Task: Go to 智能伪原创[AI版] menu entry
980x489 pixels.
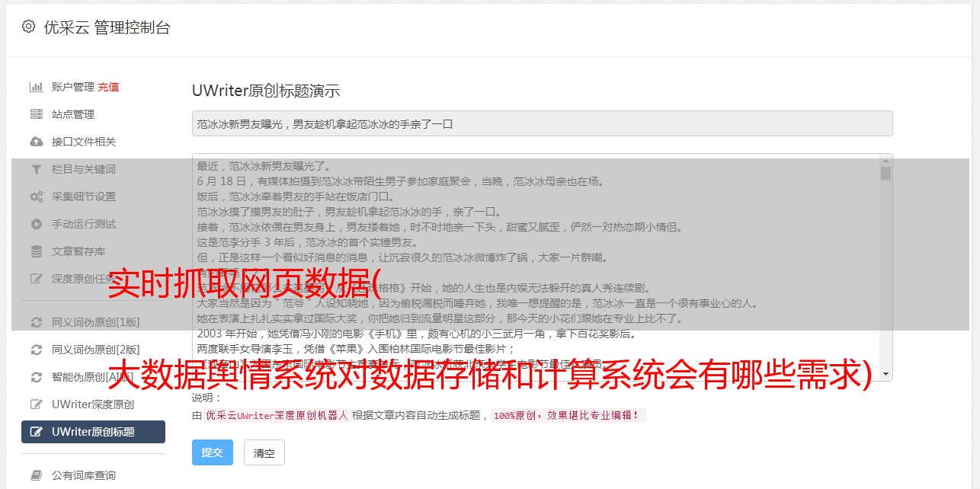Action: point(93,377)
